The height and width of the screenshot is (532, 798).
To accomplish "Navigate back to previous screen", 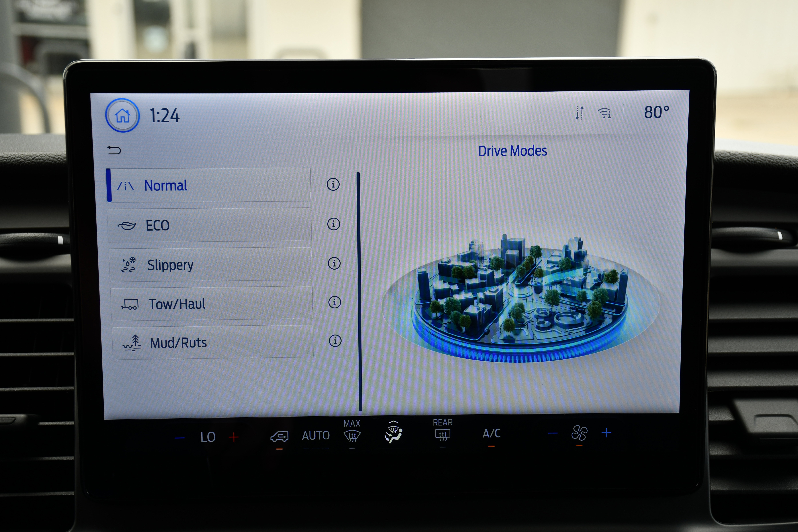I will 115,151.
